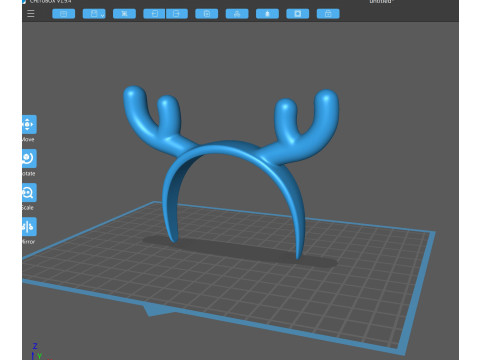Undo with the left-arrow toolbar icon
Image resolution: width=480 pixels, height=360 pixels.
154,14
